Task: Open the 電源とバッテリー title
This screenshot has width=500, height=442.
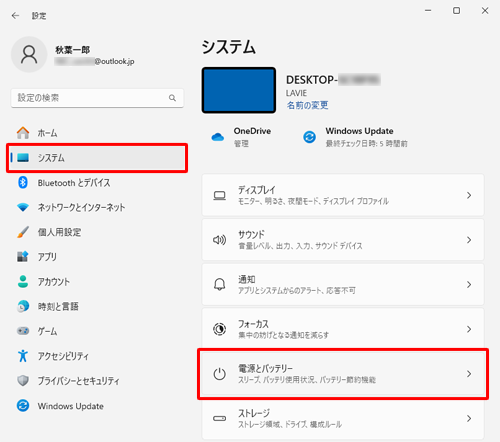Action: coord(265,368)
